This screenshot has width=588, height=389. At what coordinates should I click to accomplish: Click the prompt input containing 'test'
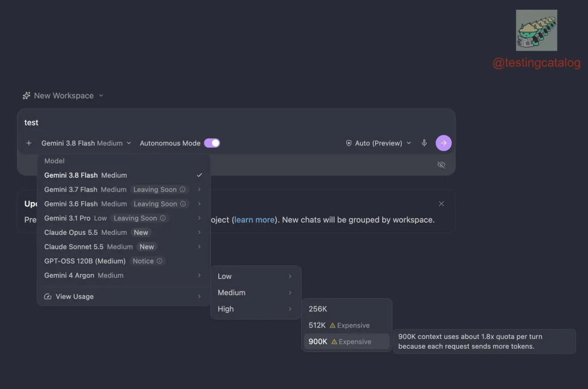coord(236,122)
